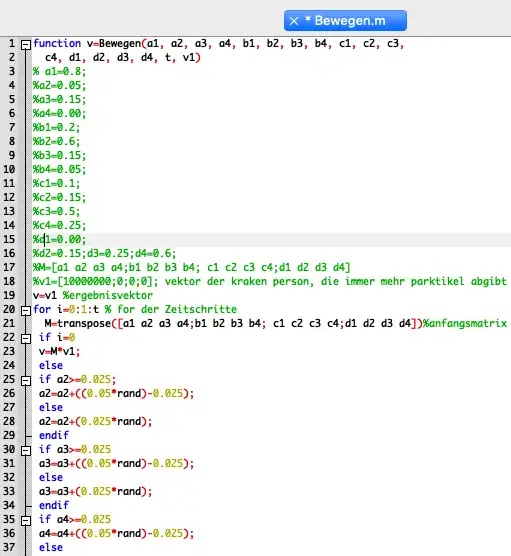Click the %ergebnisvektor comment text
The width and height of the screenshot is (511, 556).
(x=108, y=295)
